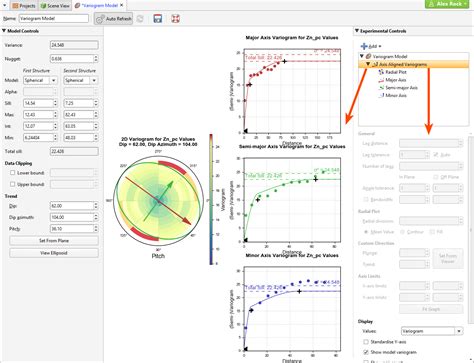Screen dimensions: 474x363
Task: Toggle the lag tolerance Auto checkbox
Action: coord(436,155)
